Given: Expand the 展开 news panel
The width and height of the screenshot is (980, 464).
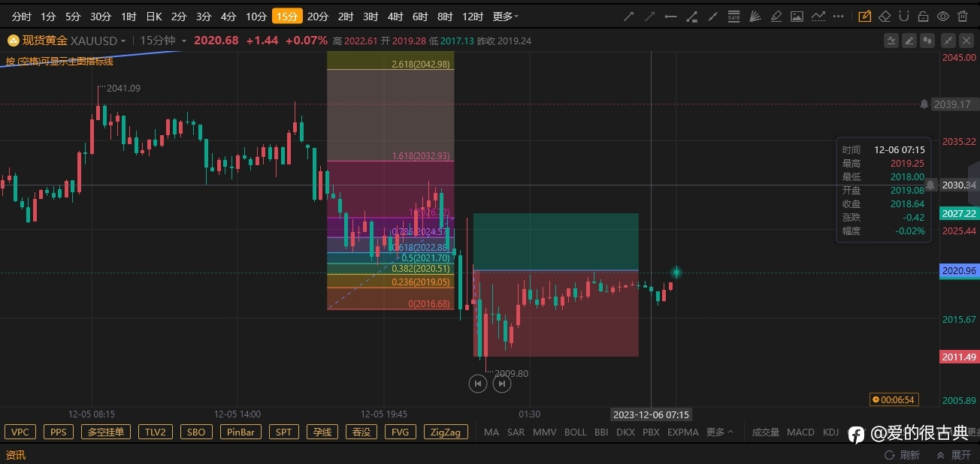Looking at the screenshot, I should click(x=955, y=455).
